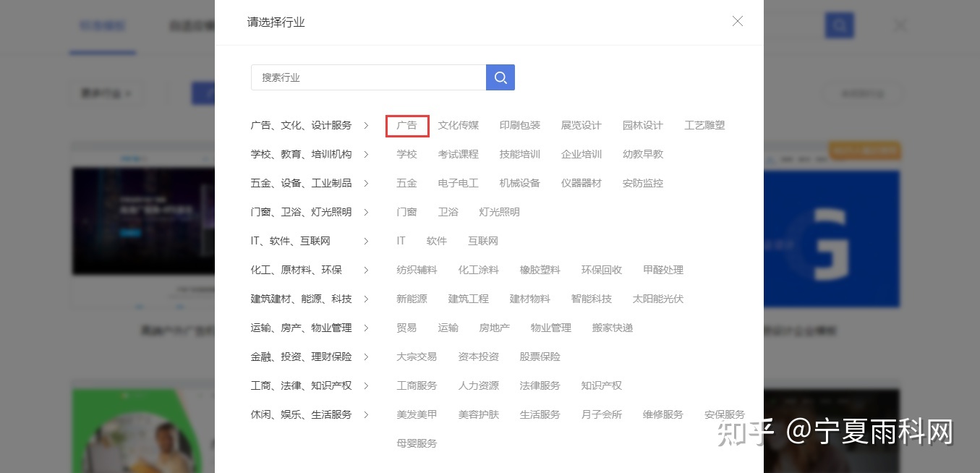This screenshot has height=473, width=980.
Task: Select the 知识产权 industry tag
Action: (x=601, y=385)
